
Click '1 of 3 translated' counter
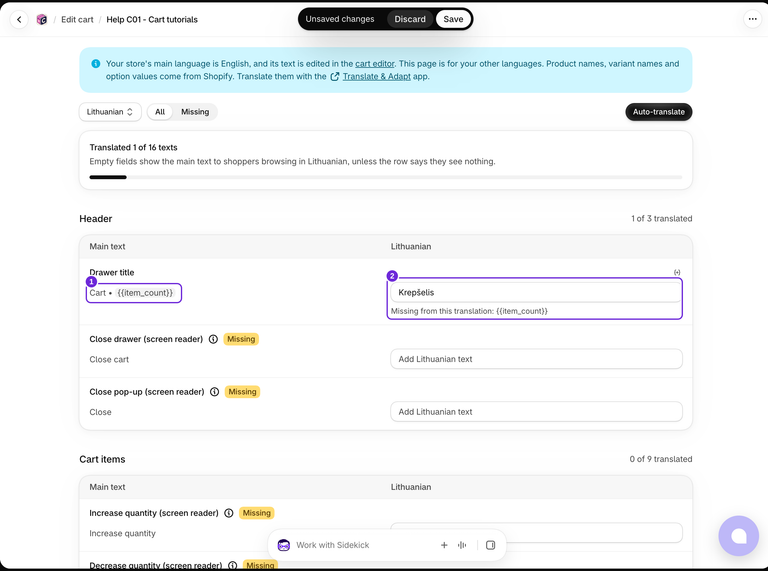pyautogui.click(x=661, y=218)
